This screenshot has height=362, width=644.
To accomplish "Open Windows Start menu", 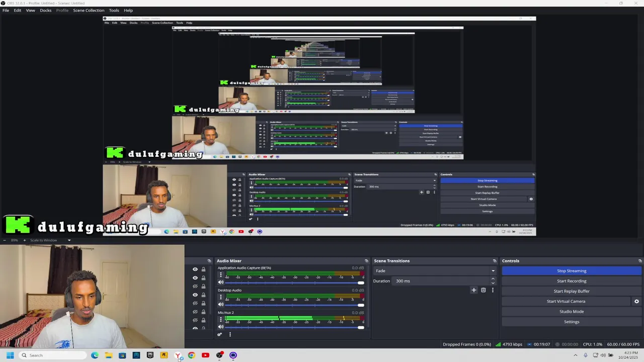I will (10, 355).
